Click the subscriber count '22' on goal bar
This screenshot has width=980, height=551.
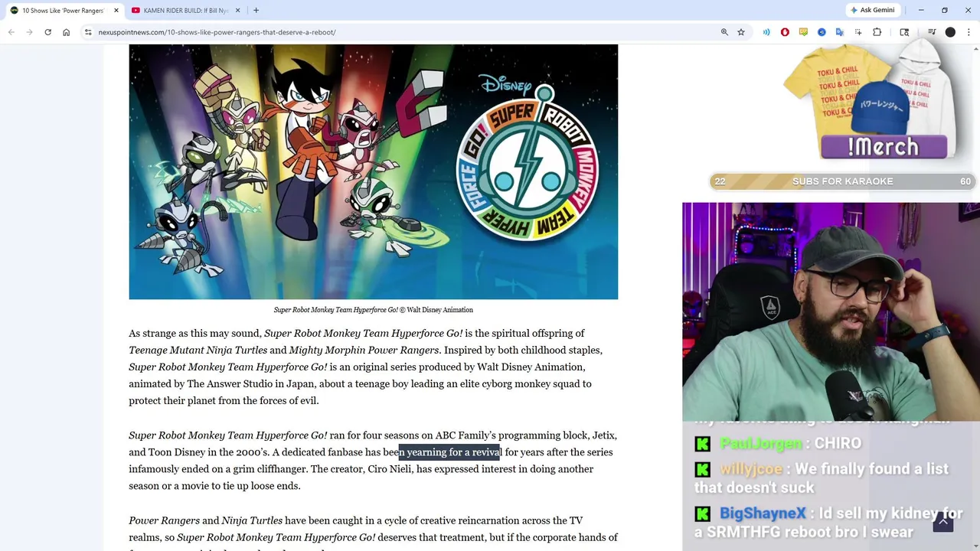tap(720, 181)
